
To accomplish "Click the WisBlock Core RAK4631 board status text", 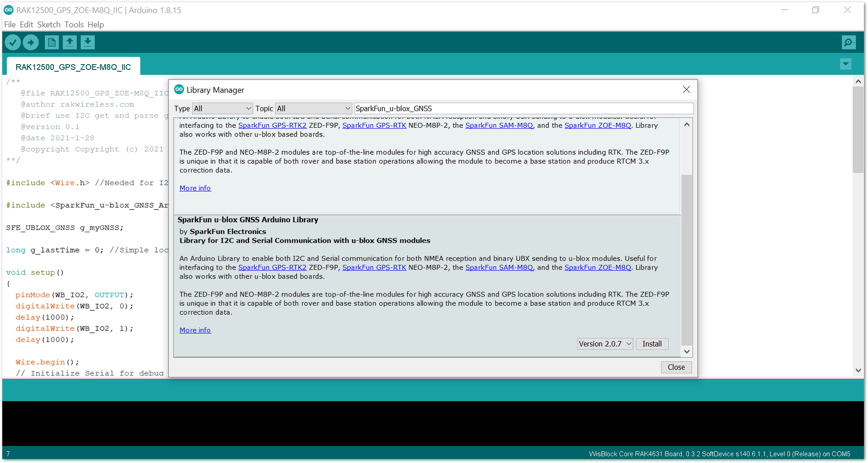I will tap(719, 454).
